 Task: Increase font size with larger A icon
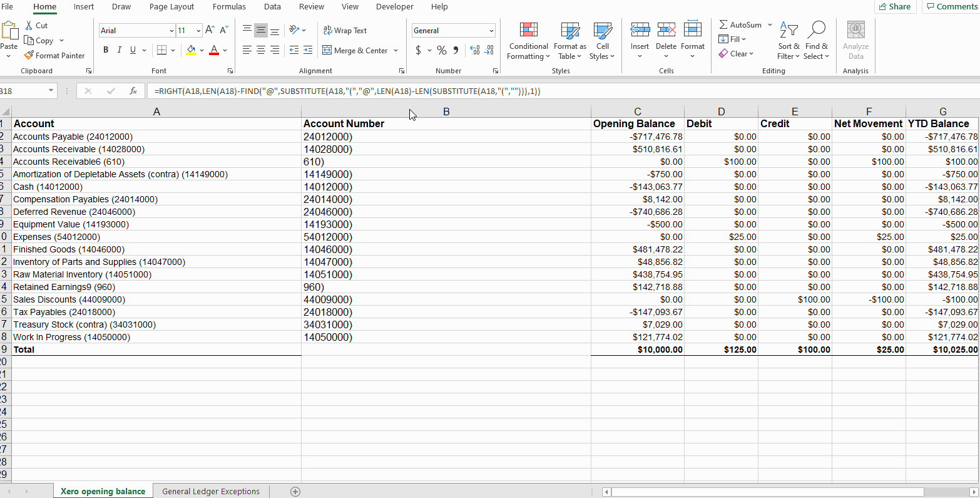click(x=210, y=30)
